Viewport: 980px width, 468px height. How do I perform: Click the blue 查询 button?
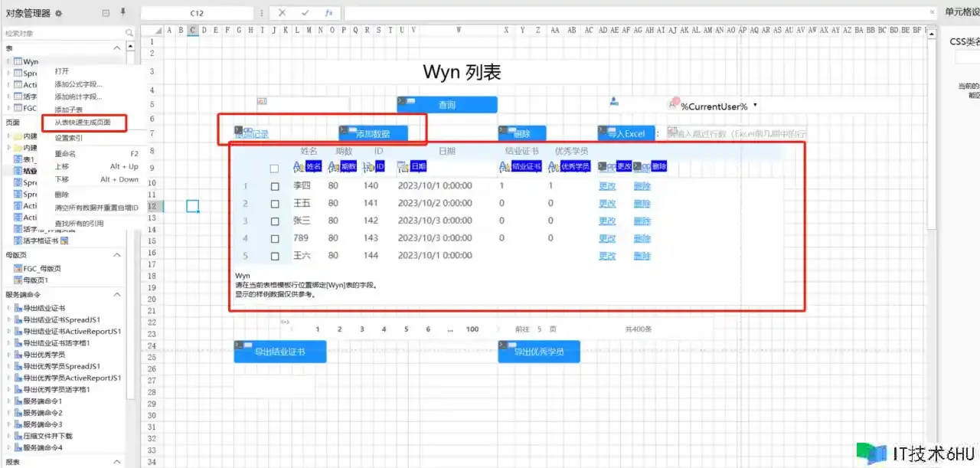446,105
